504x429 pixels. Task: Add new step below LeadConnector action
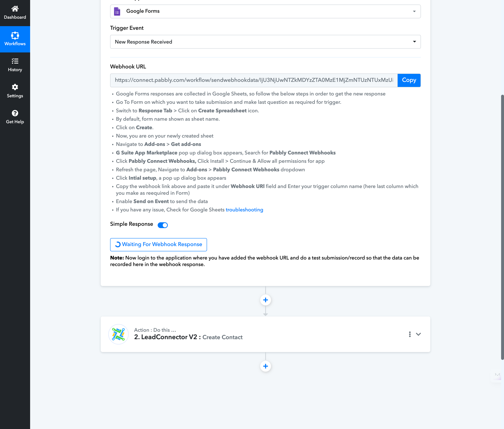point(265,366)
